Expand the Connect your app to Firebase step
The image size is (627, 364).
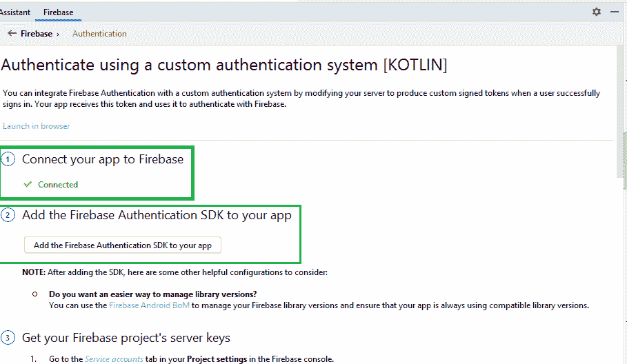point(103,159)
